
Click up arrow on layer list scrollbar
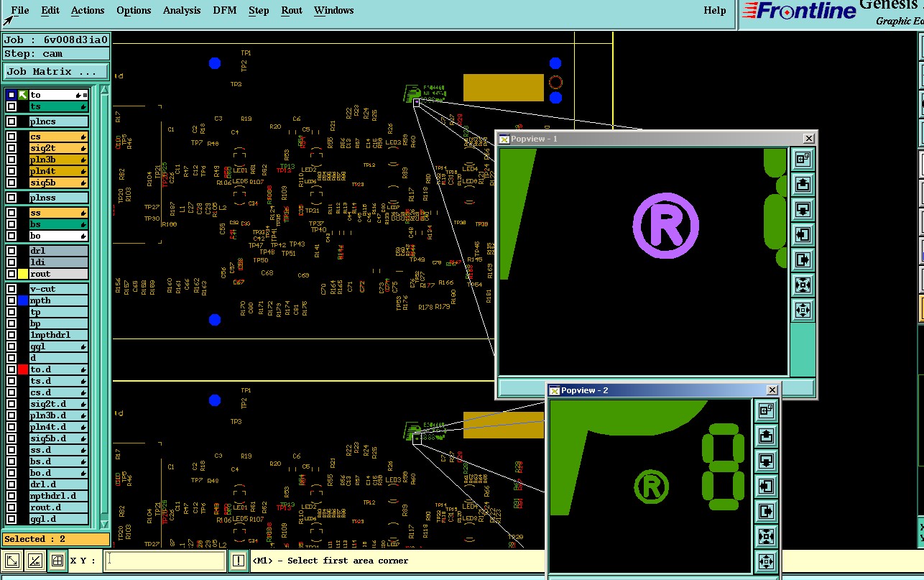point(104,90)
